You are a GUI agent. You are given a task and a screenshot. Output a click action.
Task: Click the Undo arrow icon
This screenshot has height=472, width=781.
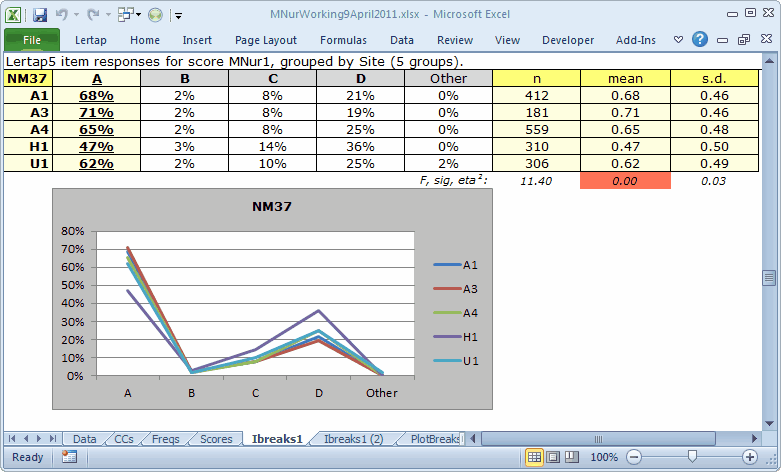(63, 15)
